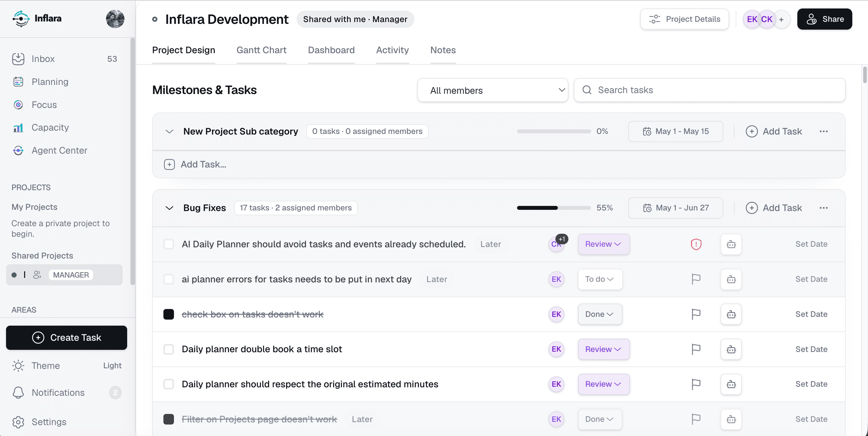The width and height of the screenshot is (868, 436).
Task: Open To do status dropdown
Action: 600,279
